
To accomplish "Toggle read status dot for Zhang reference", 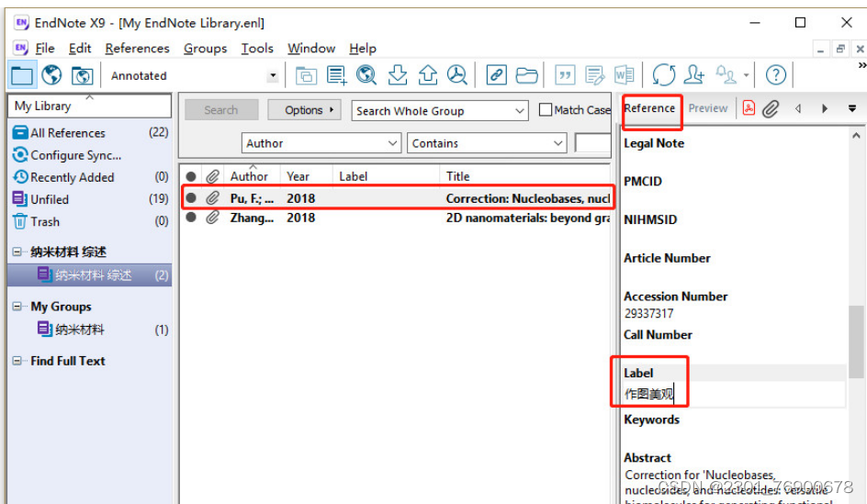I will (191, 218).
